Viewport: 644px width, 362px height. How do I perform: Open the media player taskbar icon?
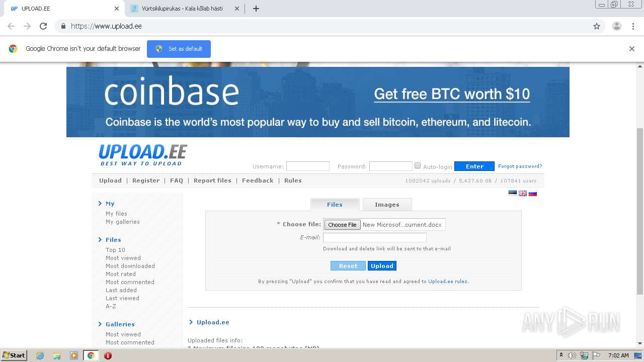click(x=73, y=355)
